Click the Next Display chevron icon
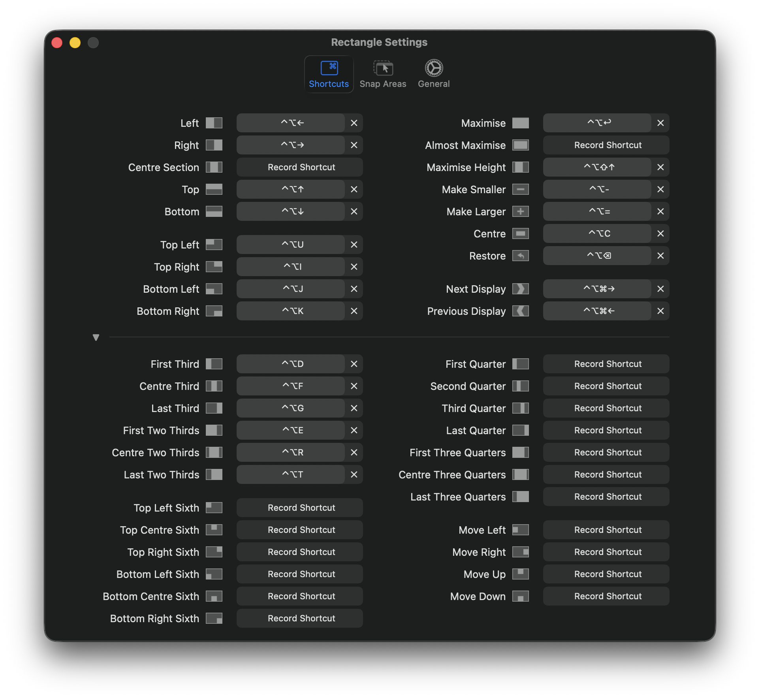 coord(521,289)
